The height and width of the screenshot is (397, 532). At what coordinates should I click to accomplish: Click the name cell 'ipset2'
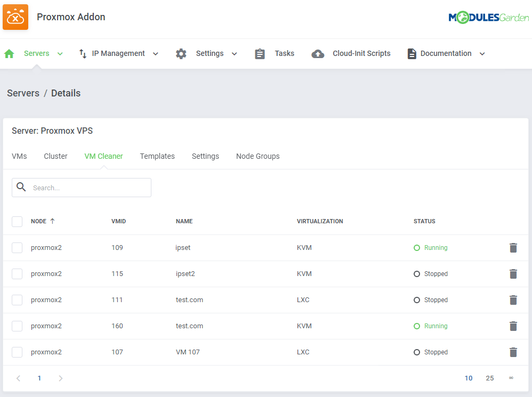click(186, 274)
